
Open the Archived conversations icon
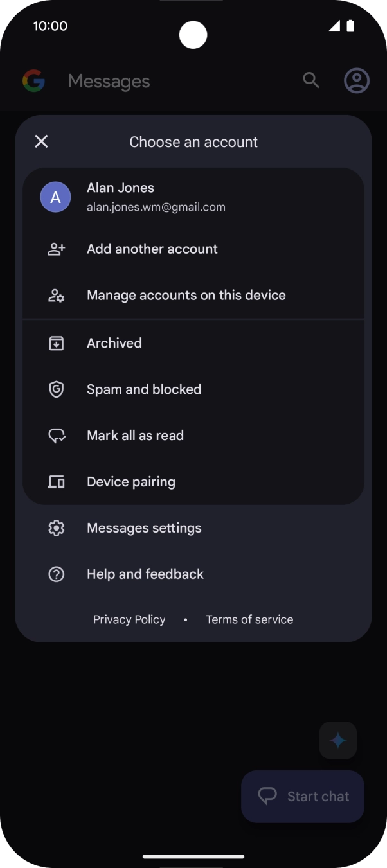[x=56, y=343]
